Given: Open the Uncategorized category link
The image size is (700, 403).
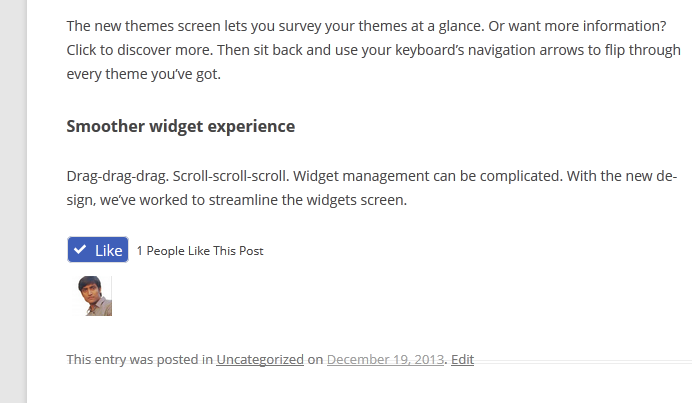Looking at the screenshot, I should coord(260,359).
